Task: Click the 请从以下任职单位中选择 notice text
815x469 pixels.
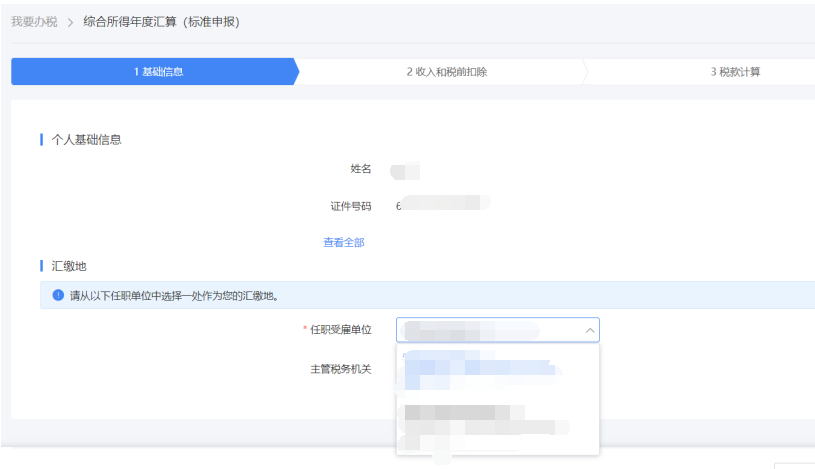Action: point(173,296)
